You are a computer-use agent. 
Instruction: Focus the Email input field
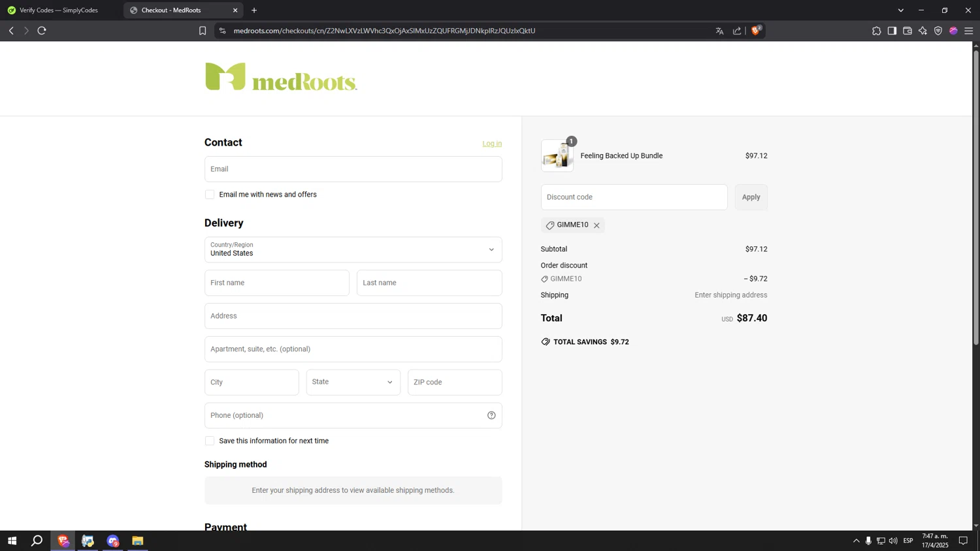tap(353, 169)
